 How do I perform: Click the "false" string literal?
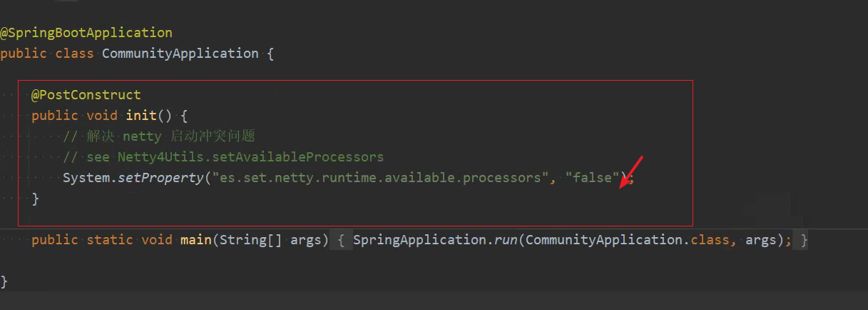point(592,178)
